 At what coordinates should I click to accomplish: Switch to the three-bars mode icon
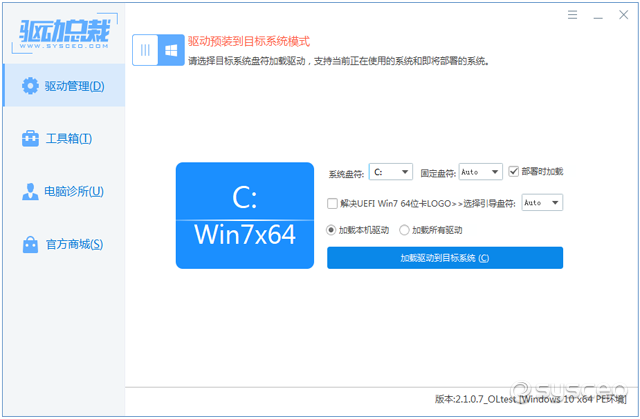[145, 50]
